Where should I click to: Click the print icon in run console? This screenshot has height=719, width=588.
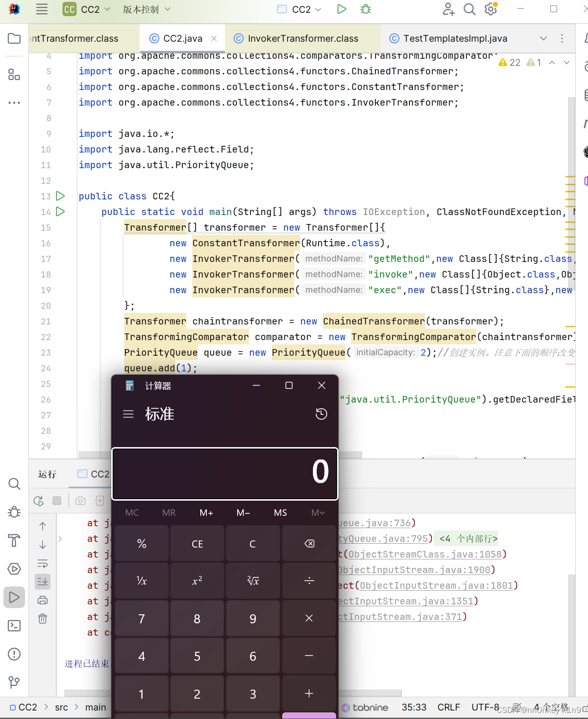tap(43, 600)
